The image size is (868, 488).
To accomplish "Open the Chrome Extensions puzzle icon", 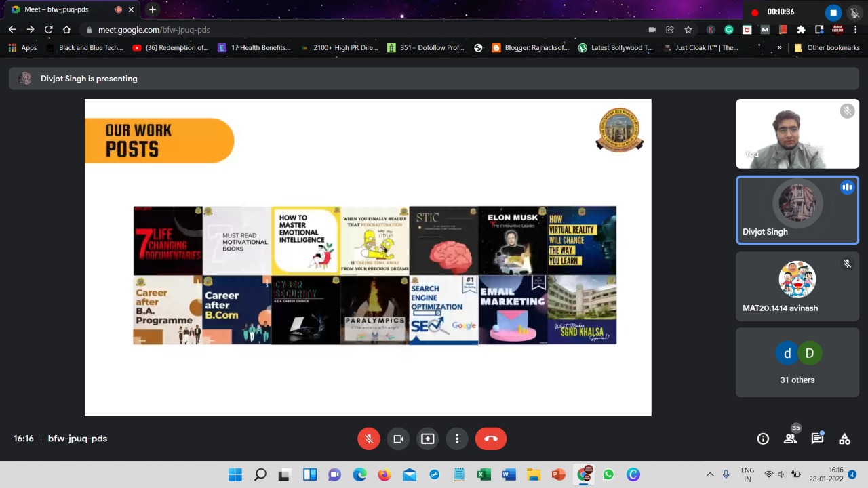I will [801, 30].
